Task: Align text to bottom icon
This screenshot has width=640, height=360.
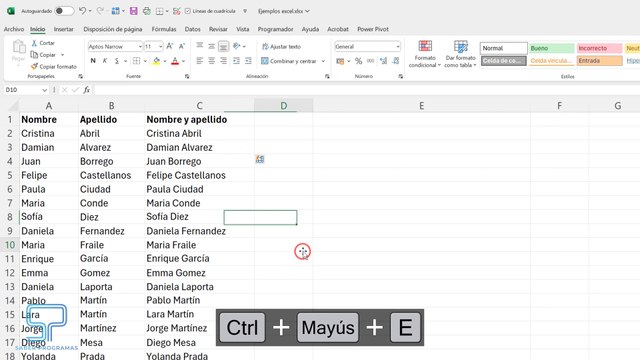Action: (x=223, y=46)
